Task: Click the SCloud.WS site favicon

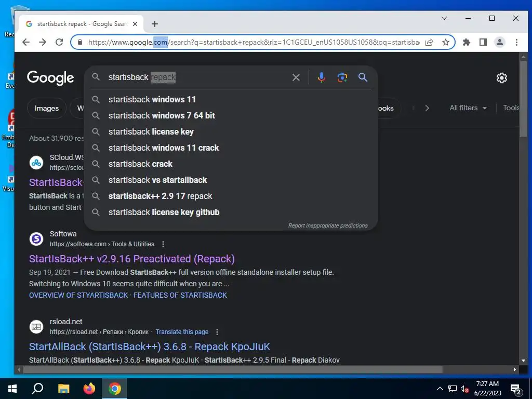Action: [36, 163]
